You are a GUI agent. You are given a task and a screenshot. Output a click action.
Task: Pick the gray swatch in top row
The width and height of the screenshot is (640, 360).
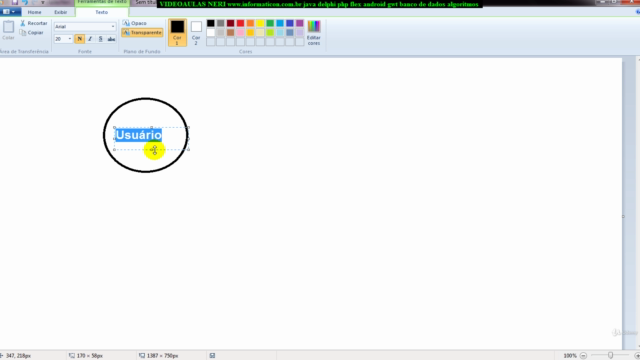pyautogui.click(x=220, y=23)
